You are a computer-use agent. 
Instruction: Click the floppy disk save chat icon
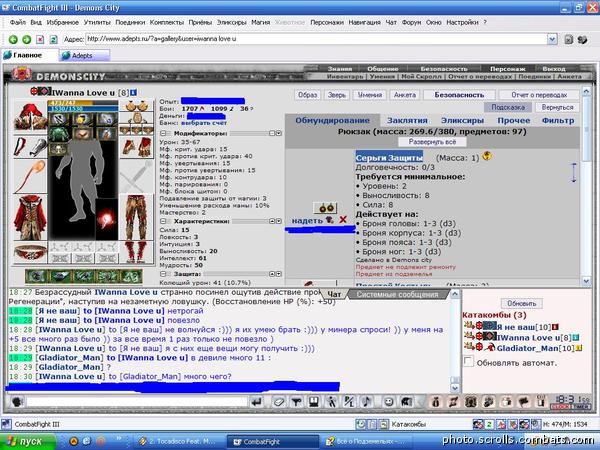click(x=314, y=402)
